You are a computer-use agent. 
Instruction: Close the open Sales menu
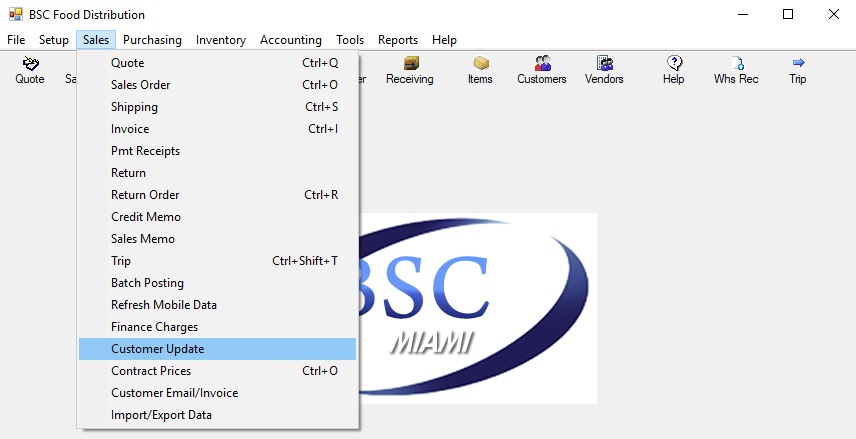coord(96,40)
